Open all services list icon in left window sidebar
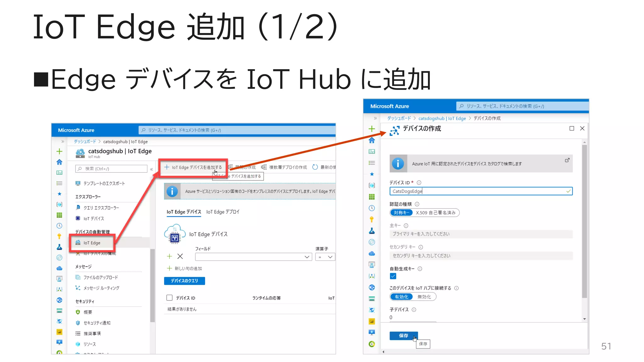Viewport: 644px width, 362px height. [x=59, y=183]
